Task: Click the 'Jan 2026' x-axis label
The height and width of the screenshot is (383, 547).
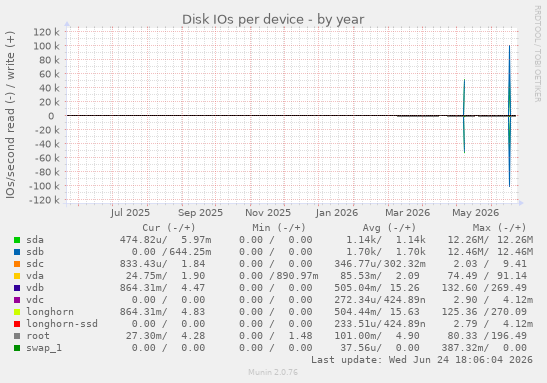Action: (337, 213)
